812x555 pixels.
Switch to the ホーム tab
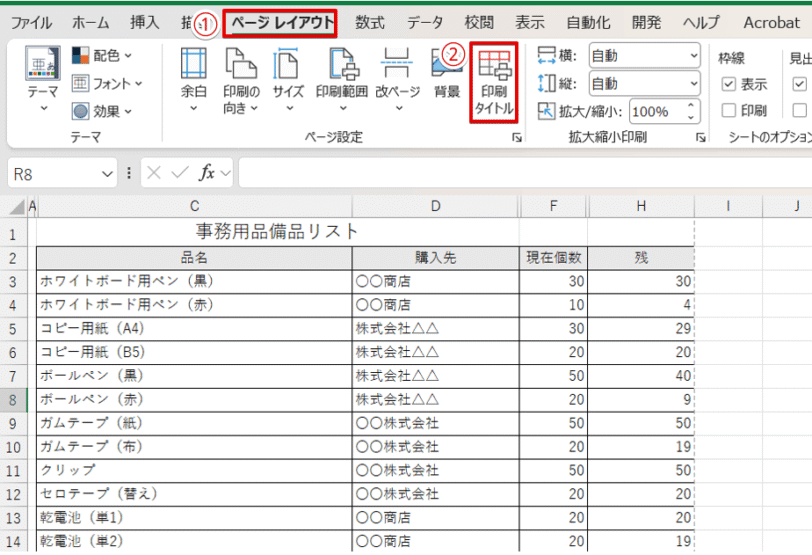(91, 23)
